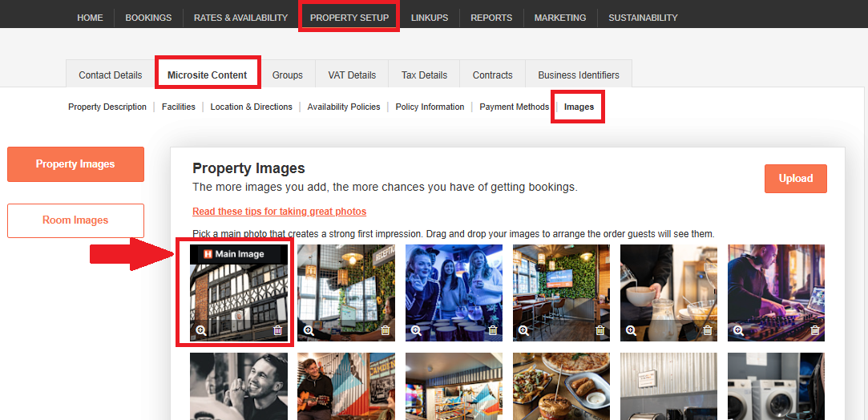Switch to the Contact Details tab
Screen dimensions: 868x420
pyautogui.click(x=110, y=75)
